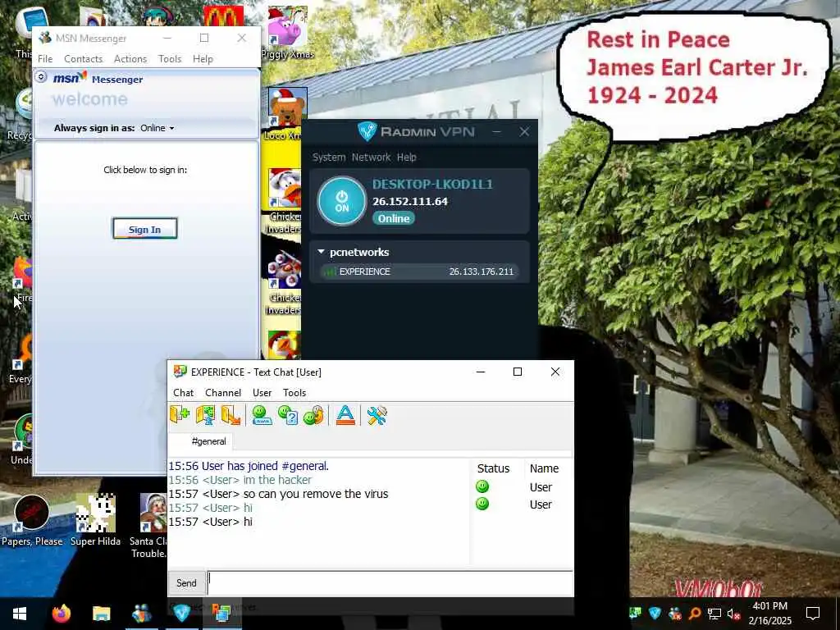Image resolution: width=840 pixels, height=630 pixels.
Task: Click the muted speaker tray icon
Action: point(733,614)
